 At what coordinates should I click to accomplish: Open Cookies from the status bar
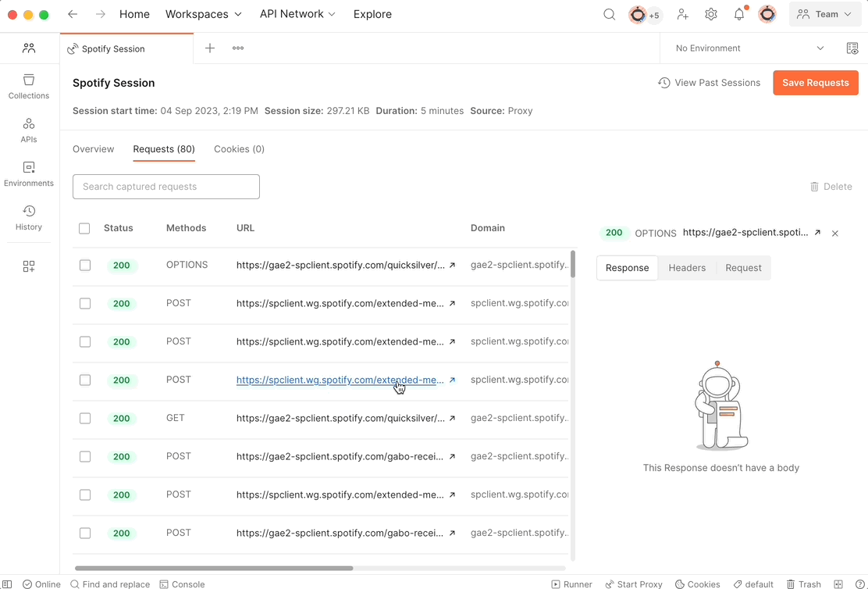pyautogui.click(x=698, y=584)
